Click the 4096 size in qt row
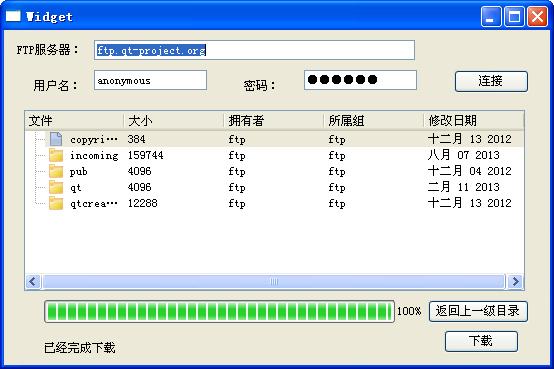The height and width of the screenshot is (369, 554). tap(140, 187)
